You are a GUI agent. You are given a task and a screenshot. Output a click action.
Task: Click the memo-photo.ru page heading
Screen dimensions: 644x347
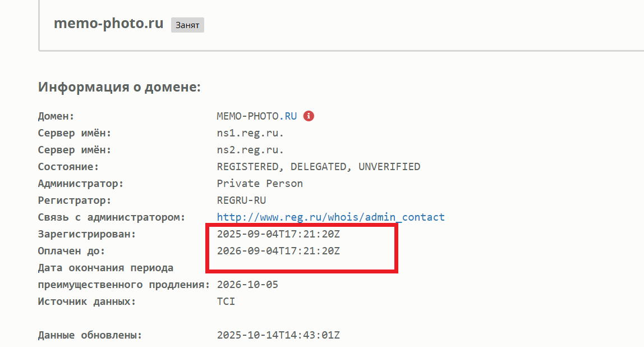(x=109, y=24)
